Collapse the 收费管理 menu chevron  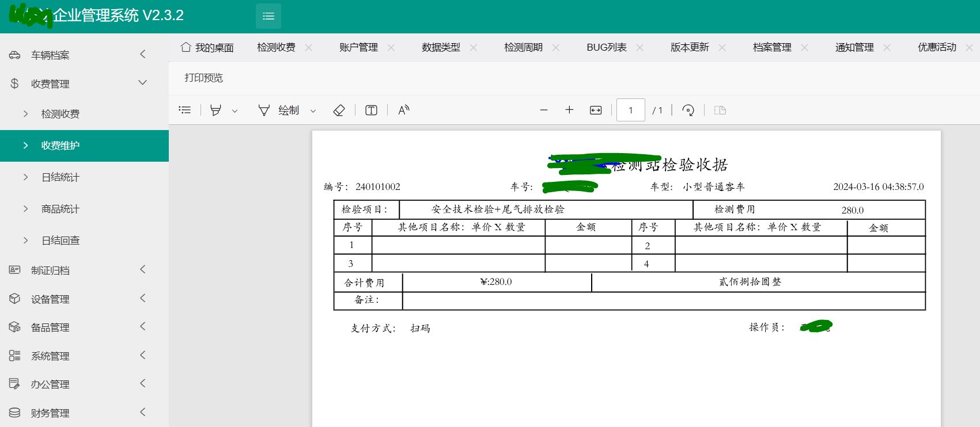tap(143, 83)
